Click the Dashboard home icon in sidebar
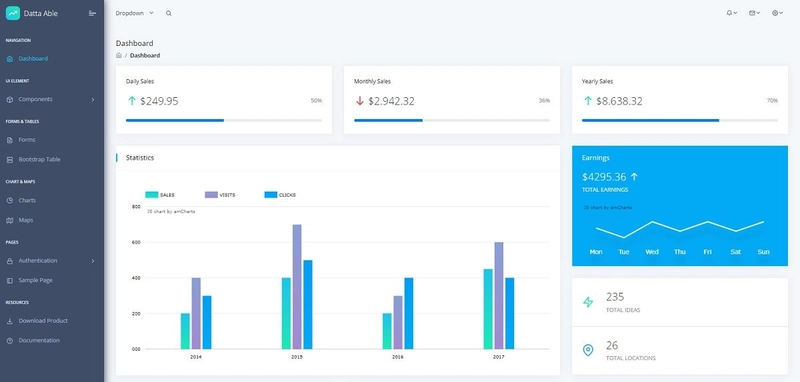800x382 pixels. click(x=10, y=59)
